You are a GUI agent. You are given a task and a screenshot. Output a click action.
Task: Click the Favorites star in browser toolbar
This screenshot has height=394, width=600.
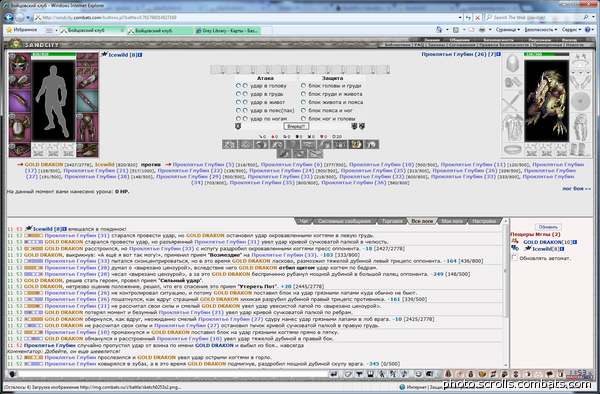pos(9,30)
